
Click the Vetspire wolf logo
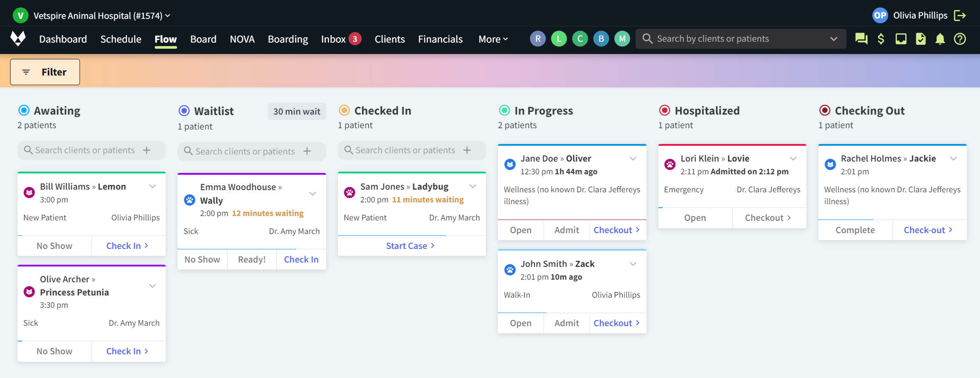point(18,39)
